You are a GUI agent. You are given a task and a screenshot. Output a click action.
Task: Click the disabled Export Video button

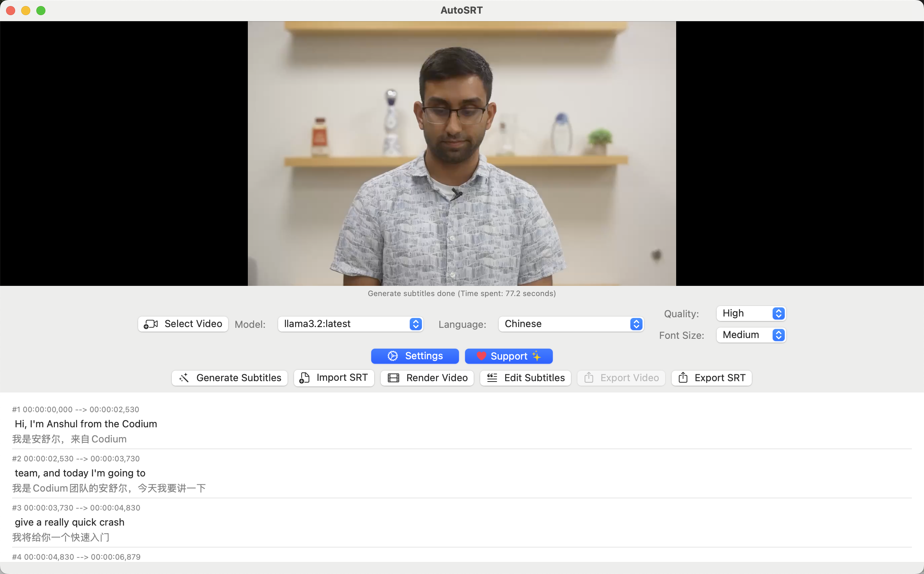621,378
